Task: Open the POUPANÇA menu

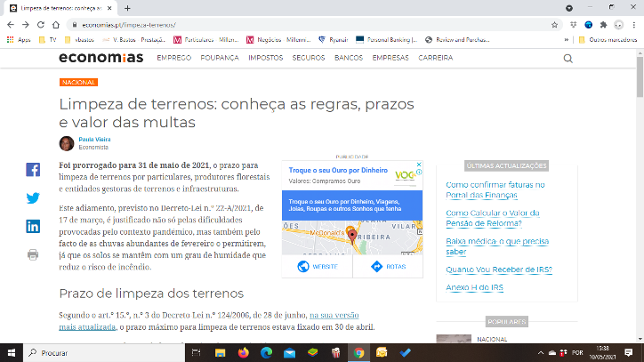Action: 220,58
